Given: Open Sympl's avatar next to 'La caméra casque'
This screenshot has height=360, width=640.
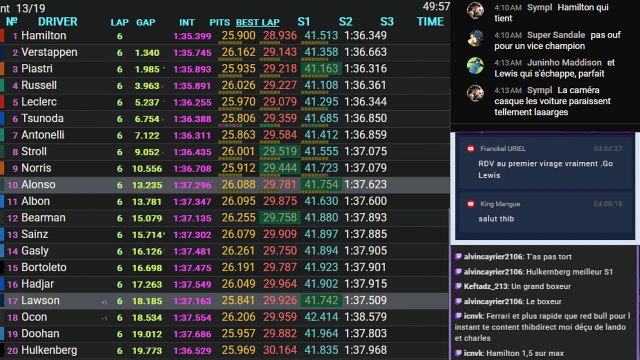Looking at the screenshot, I should 475,93.
